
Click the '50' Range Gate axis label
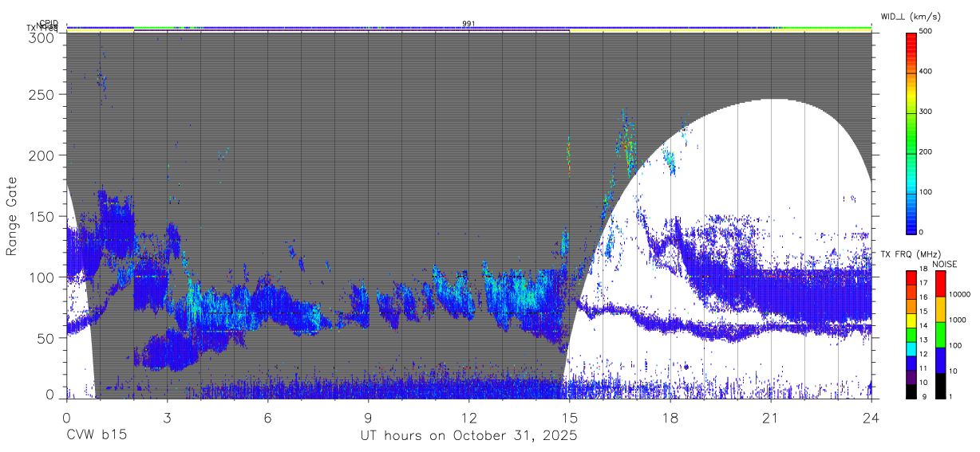coord(46,338)
